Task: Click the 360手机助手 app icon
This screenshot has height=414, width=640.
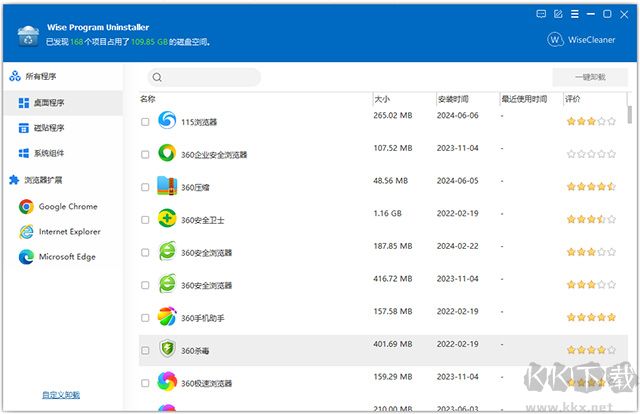Action: pyautogui.click(x=167, y=316)
